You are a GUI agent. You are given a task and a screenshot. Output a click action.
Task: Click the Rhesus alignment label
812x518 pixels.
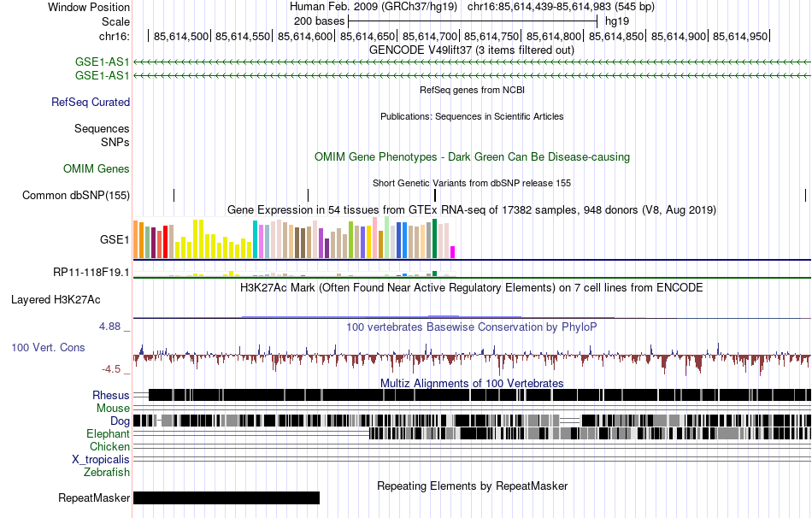(111, 395)
